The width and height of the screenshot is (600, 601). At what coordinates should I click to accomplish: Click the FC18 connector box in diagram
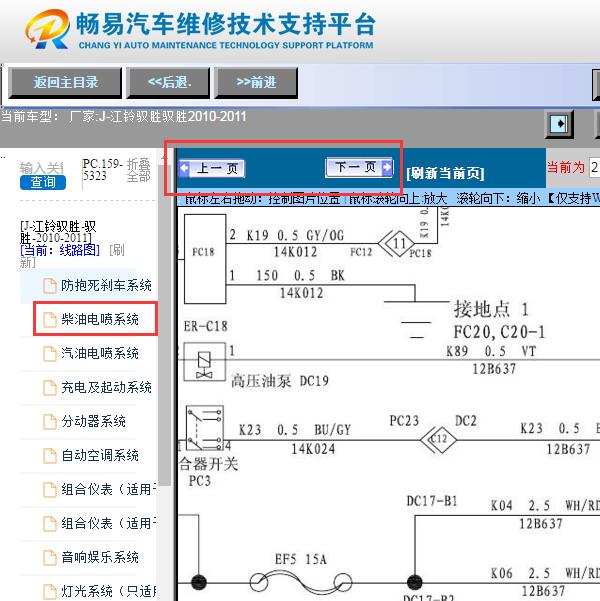point(205,259)
